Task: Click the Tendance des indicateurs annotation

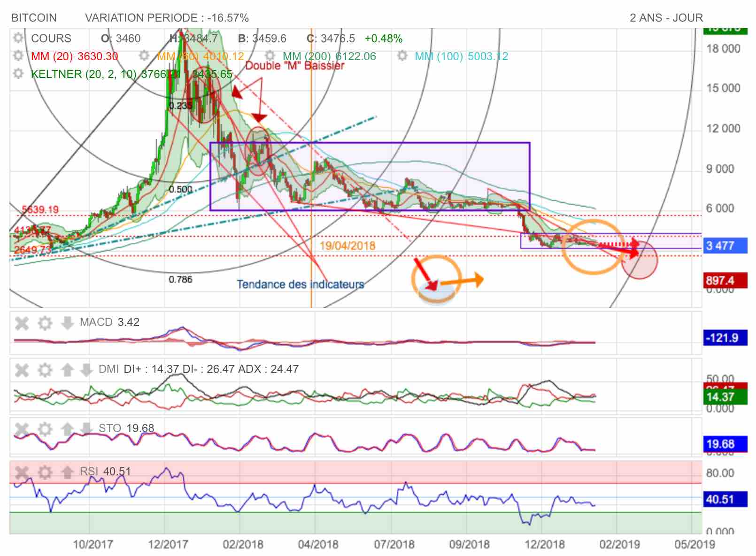Action: 301,284
